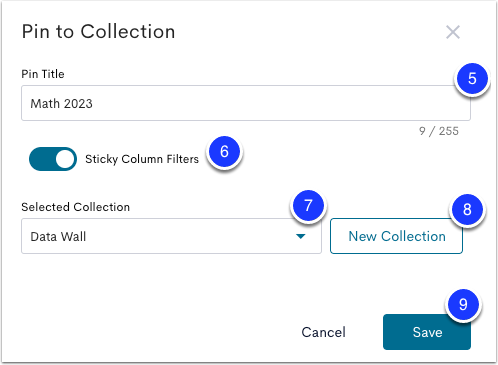The width and height of the screenshot is (498, 365).
Task: Click the blue step 6 badge
Action: (224, 152)
